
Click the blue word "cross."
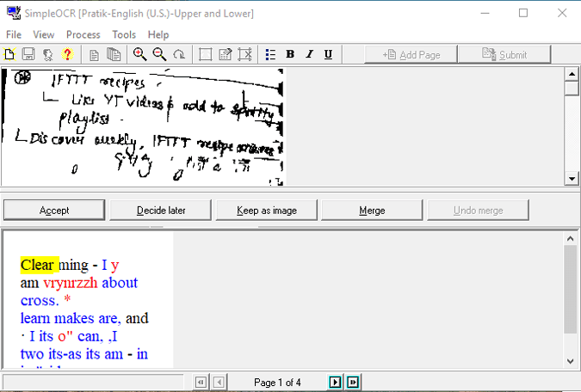coord(40,301)
